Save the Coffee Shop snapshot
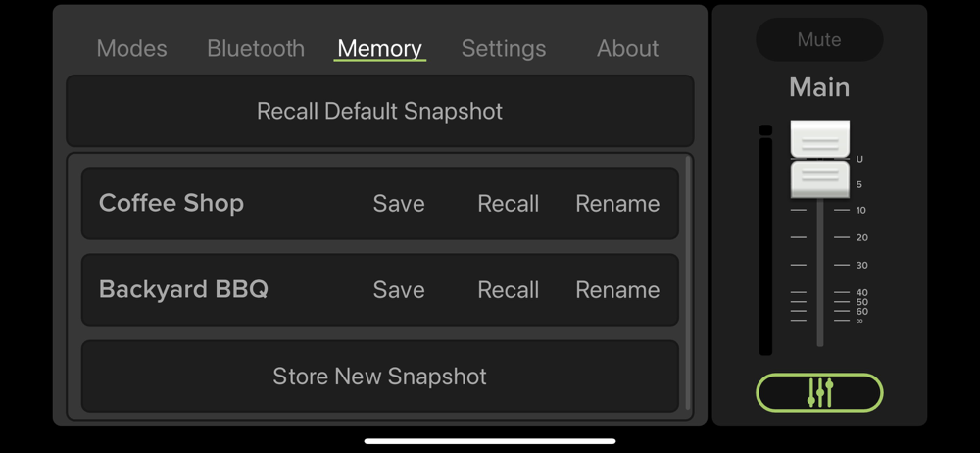The image size is (980, 453). 399,203
